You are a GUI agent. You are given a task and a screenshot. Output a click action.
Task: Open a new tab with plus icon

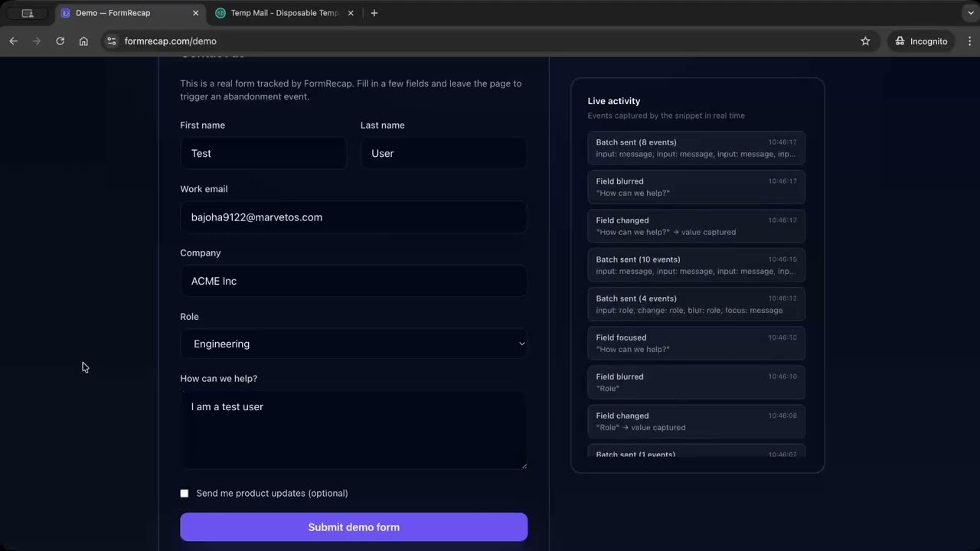click(x=374, y=13)
